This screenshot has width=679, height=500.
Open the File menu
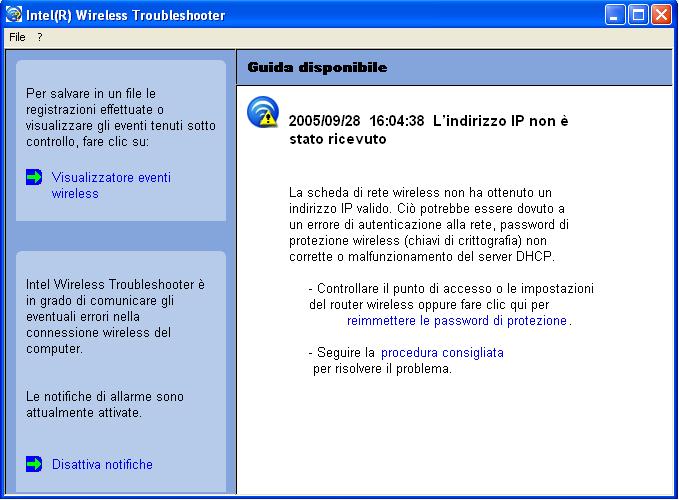17,37
